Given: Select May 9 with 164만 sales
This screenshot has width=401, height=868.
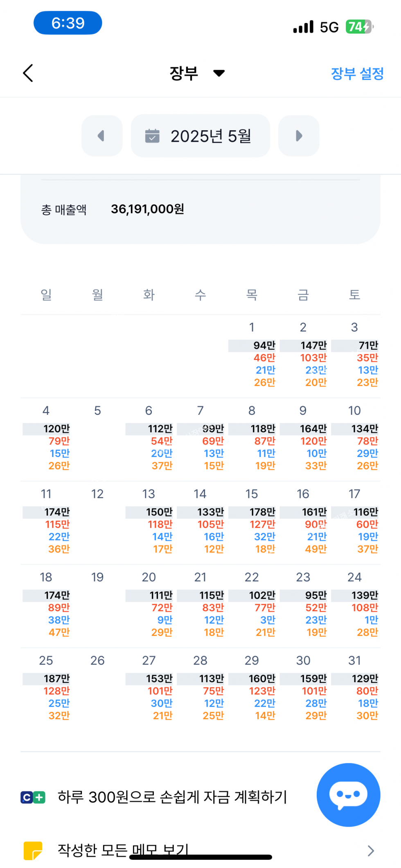Looking at the screenshot, I should tap(303, 439).
